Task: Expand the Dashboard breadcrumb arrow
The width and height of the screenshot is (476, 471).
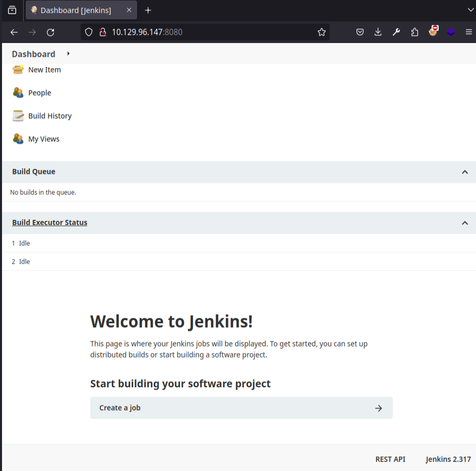Action: (68, 54)
